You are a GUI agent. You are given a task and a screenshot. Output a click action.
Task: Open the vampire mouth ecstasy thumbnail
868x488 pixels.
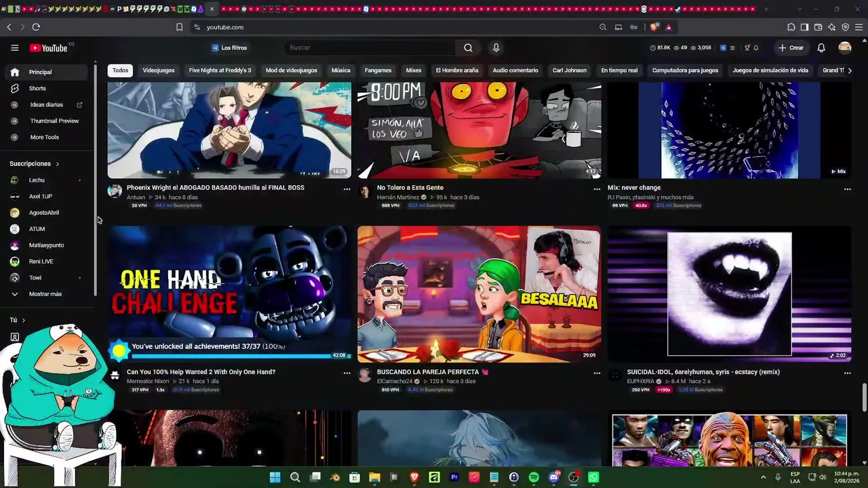point(730,294)
